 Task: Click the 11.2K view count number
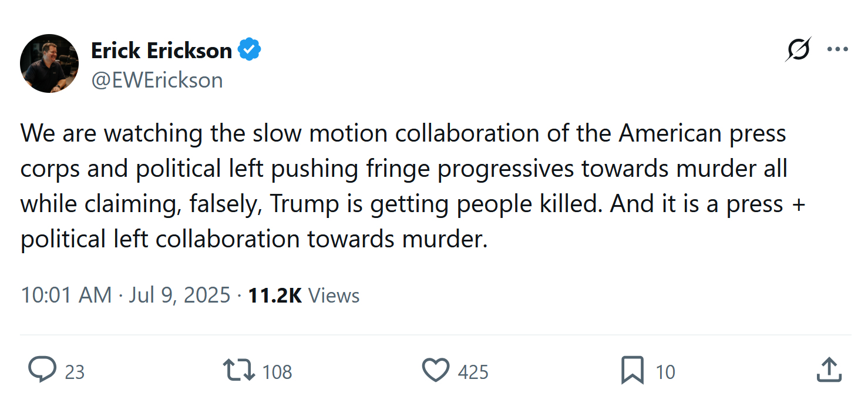point(275,295)
